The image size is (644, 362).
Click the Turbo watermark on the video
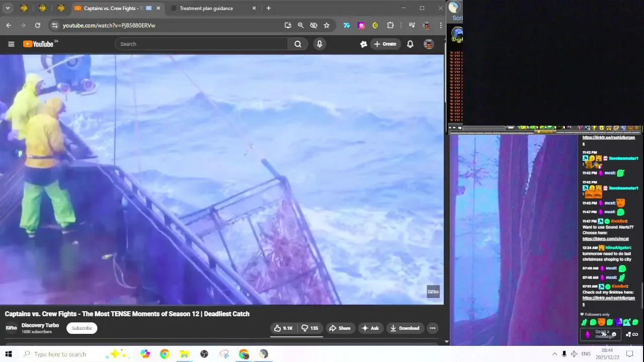pos(433,292)
